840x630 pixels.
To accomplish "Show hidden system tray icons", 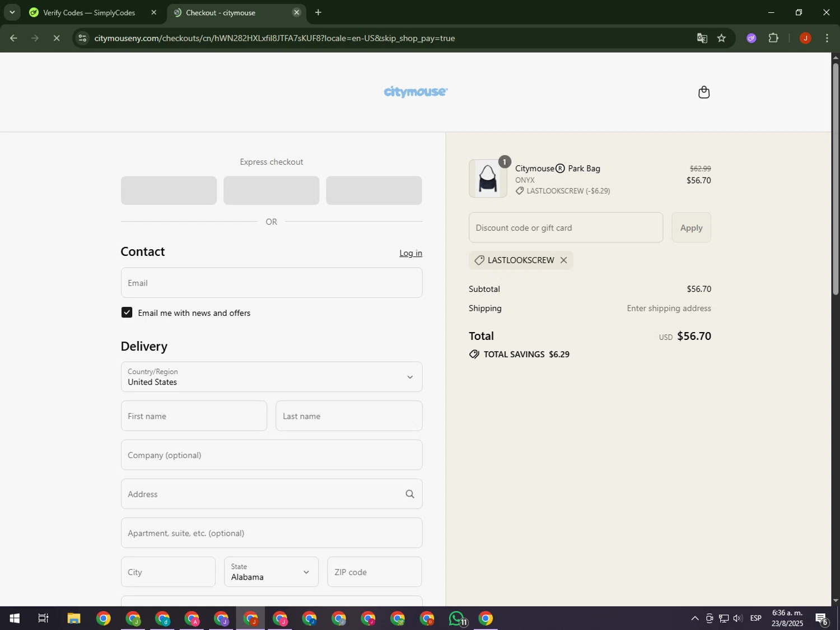I will click(694, 619).
